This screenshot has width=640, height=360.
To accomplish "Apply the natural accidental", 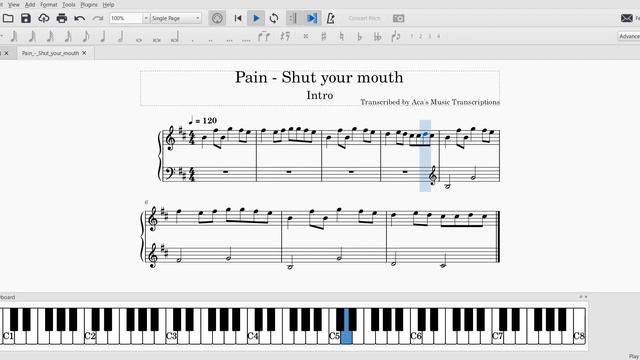I will click(342, 36).
